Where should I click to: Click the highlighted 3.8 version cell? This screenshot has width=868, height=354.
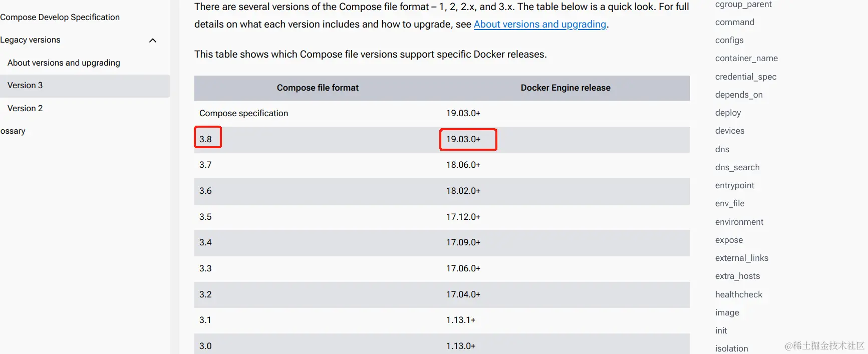point(207,137)
